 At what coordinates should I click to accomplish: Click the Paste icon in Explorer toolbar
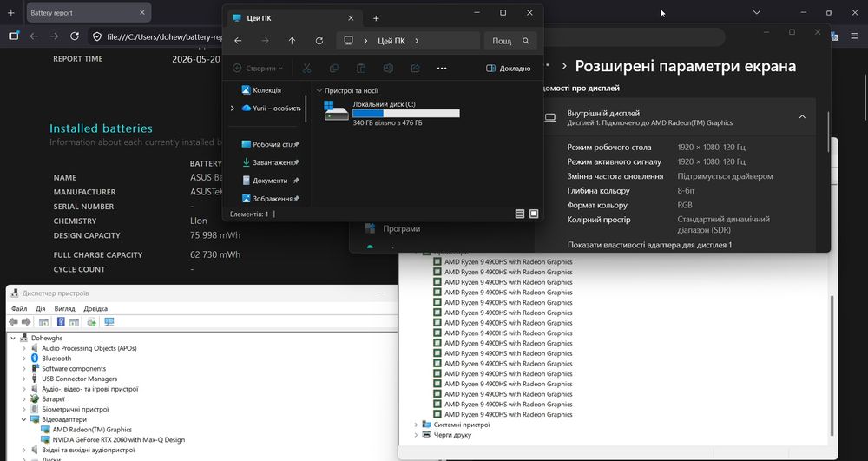(x=361, y=68)
